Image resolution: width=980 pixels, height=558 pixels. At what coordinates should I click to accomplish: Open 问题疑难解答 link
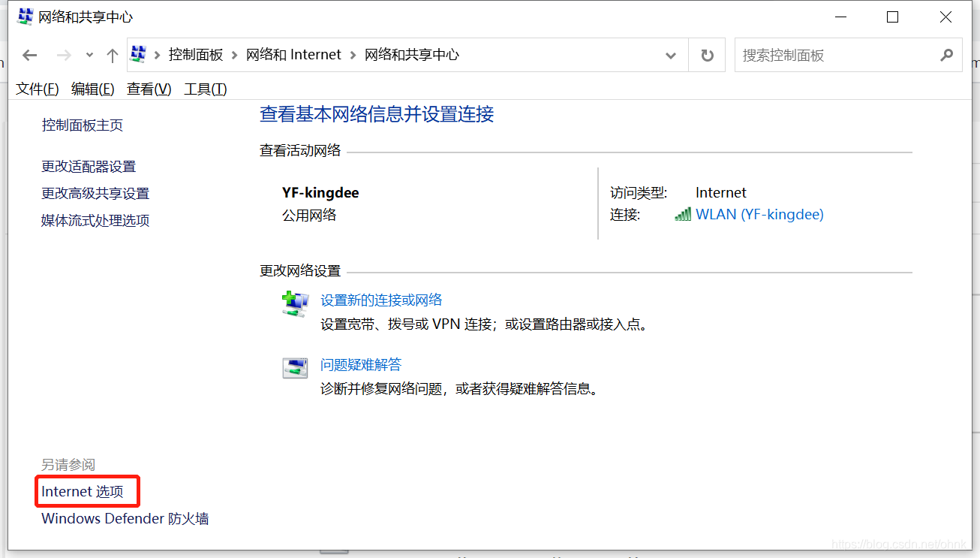(361, 365)
